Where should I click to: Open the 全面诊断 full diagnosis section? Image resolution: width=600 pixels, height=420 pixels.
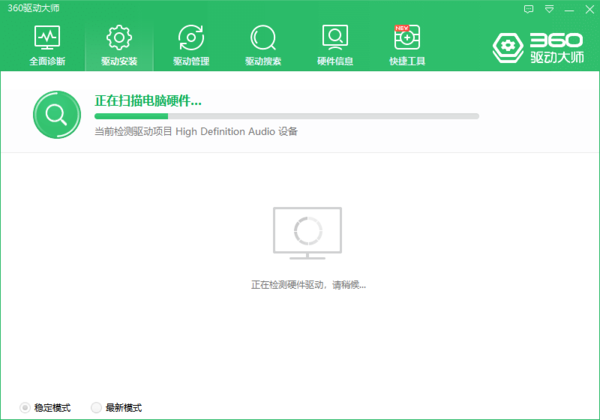click(48, 45)
